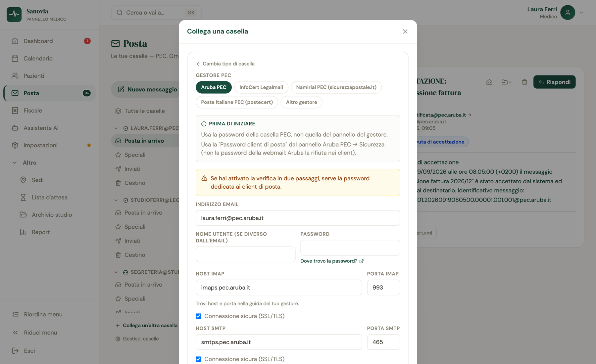Screen dimensions: 596x364
Task: Click the Sanovia heartbeat logo icon
Action: pyautogui.click(x=14, y=14)
